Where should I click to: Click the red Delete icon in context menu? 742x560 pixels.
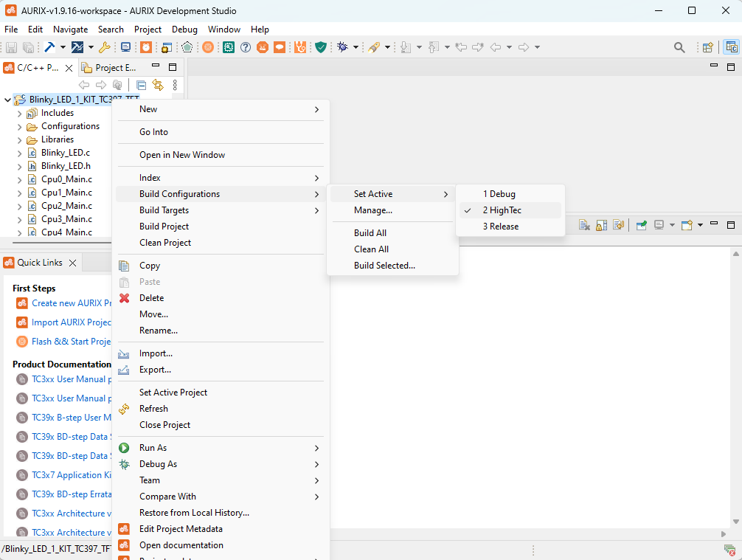tap(125, 298)
